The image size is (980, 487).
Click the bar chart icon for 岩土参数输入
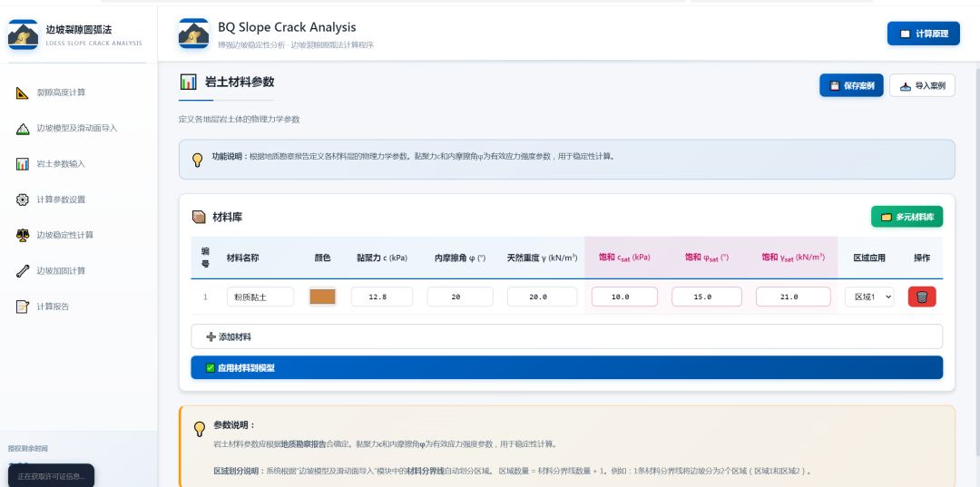23,164
